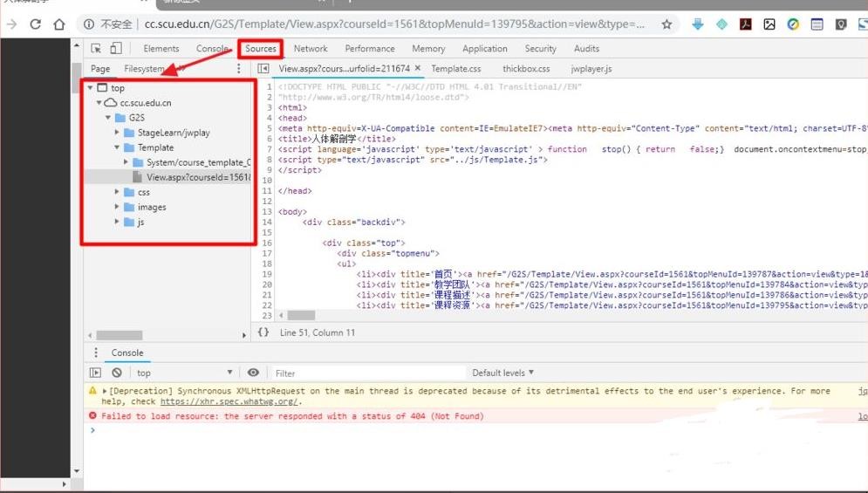Show the console sidebar icon
The height and width of the screenshot is (493, 868).
click(95, 373)
